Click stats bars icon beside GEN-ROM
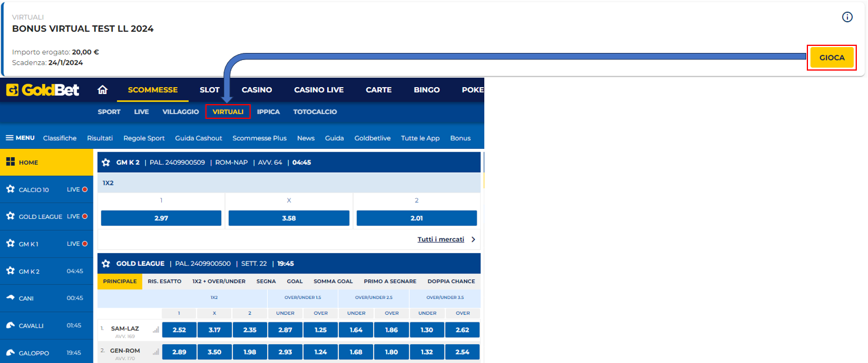This screenshot has height=363, width=868. (x=156, y=352)
